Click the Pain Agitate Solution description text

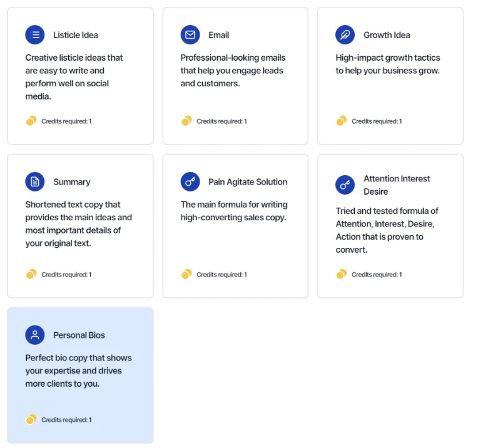(234, 211)
